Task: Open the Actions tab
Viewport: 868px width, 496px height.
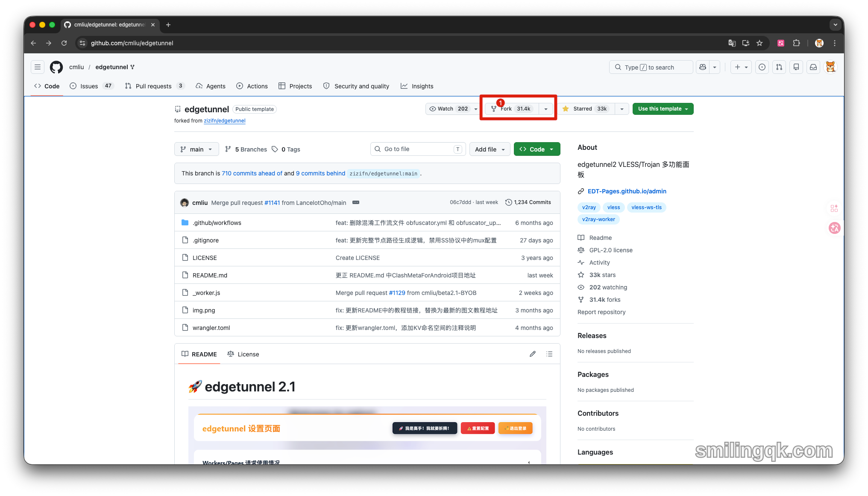Action: tap(252, 86)
